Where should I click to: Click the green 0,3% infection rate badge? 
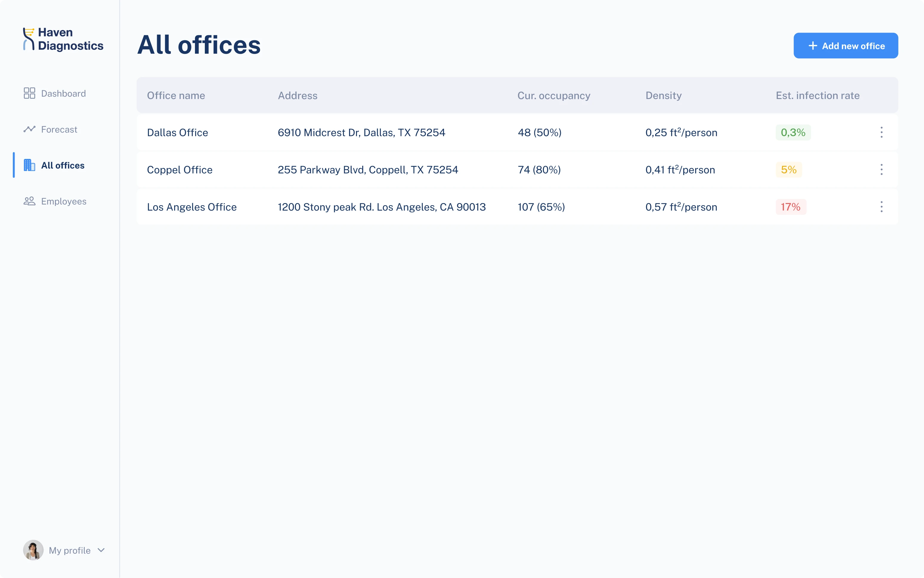[793, 132]
